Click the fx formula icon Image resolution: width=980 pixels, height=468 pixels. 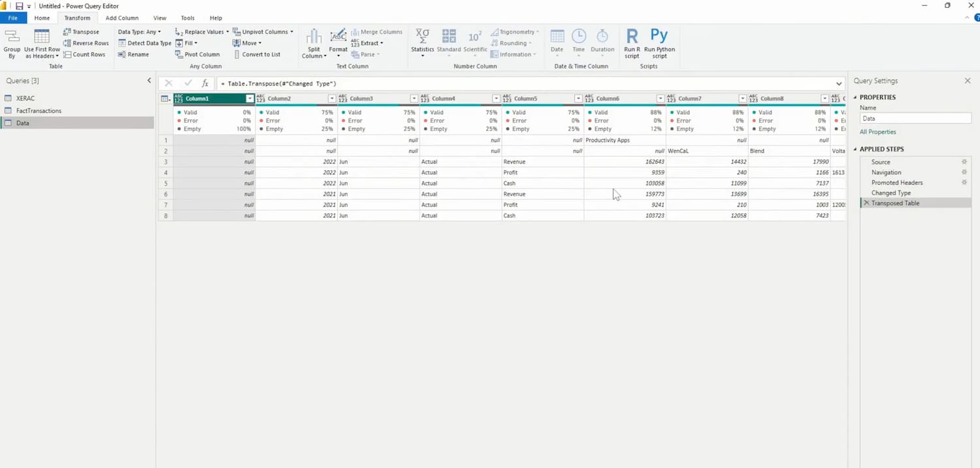click(x=205, y=84)
